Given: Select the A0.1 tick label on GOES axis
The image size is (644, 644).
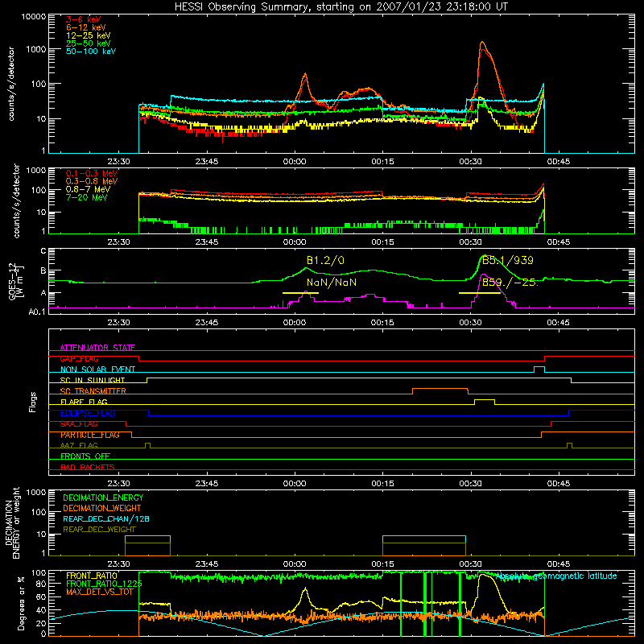Looking at the screenshot, I should point(37,312).
